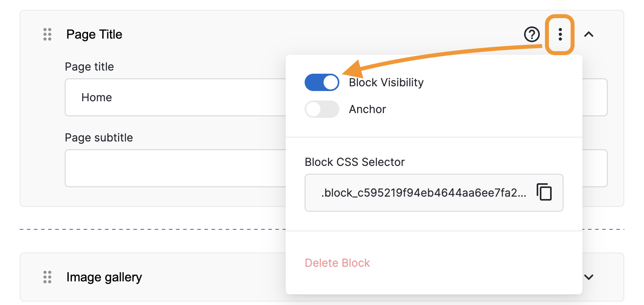Click the dashed blue divider between blocks
644x305 pixels.
coord(150,229)
